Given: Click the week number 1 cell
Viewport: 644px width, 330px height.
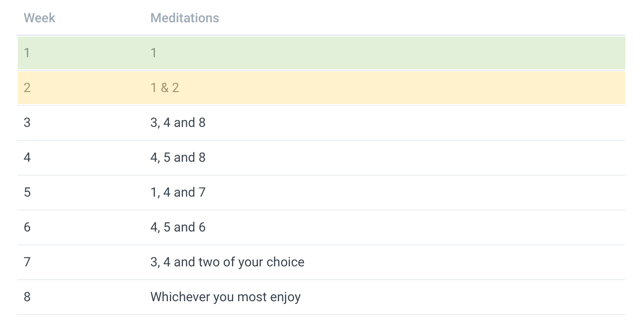Looking at the screenshot, I should click(x=27, y=53).
